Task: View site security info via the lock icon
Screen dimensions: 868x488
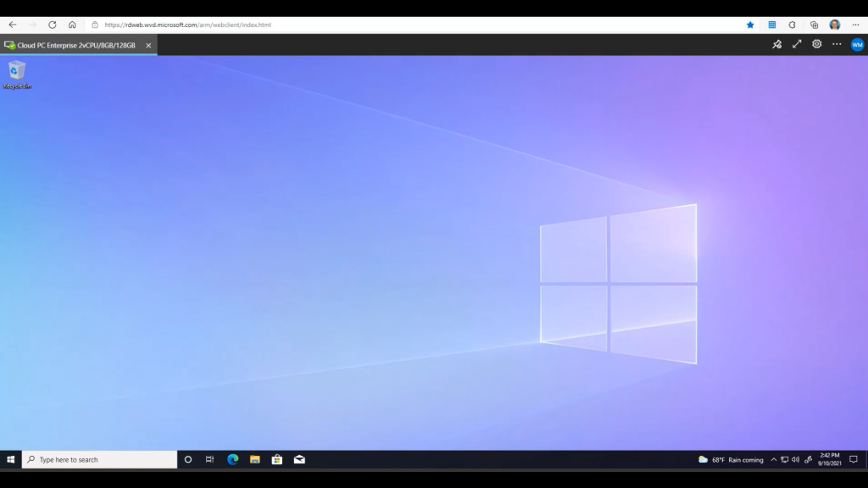Action: coord(95,25)
